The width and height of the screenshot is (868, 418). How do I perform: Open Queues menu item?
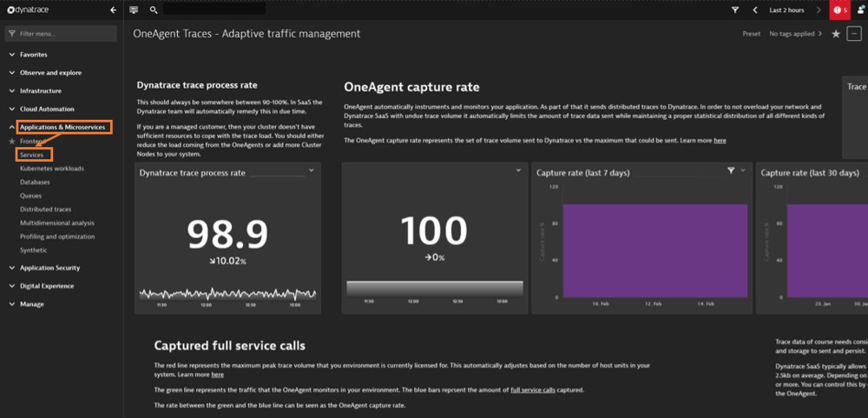(x=31, y=196)
